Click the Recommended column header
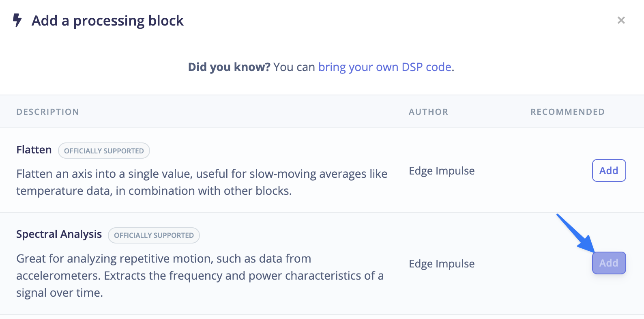 click(567, 112)
